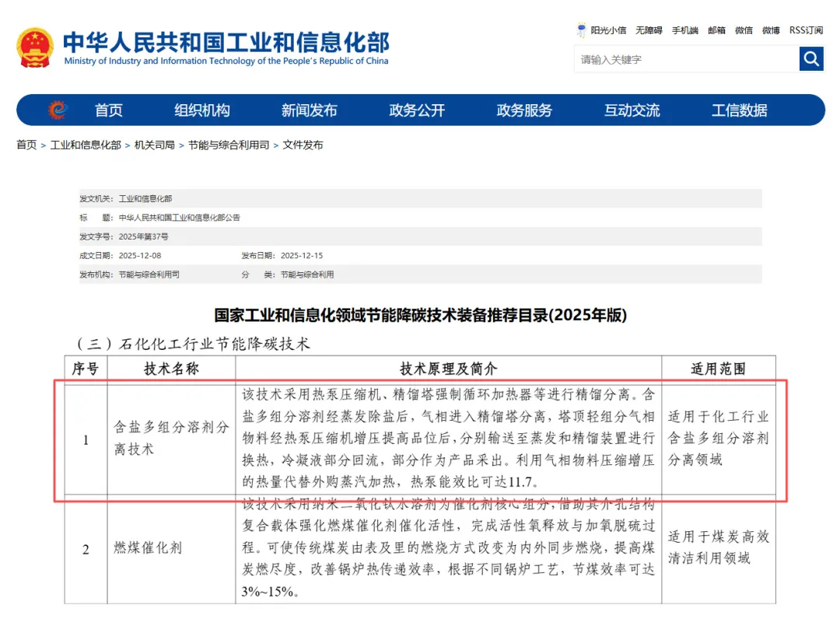Image resolution: width=840 pixels, height=626 pixels.
Task: Open the 工信数据 menu item
Action: [x=739, y=110]
